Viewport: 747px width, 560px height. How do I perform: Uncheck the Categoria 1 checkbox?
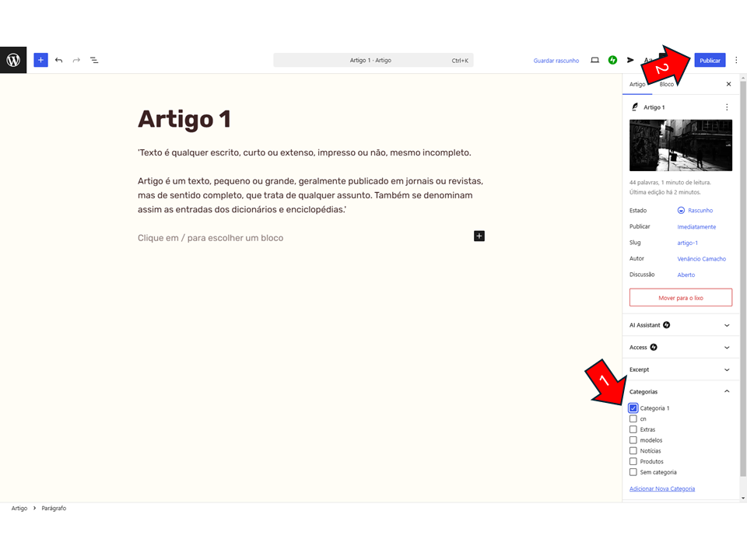coord(633,408)
